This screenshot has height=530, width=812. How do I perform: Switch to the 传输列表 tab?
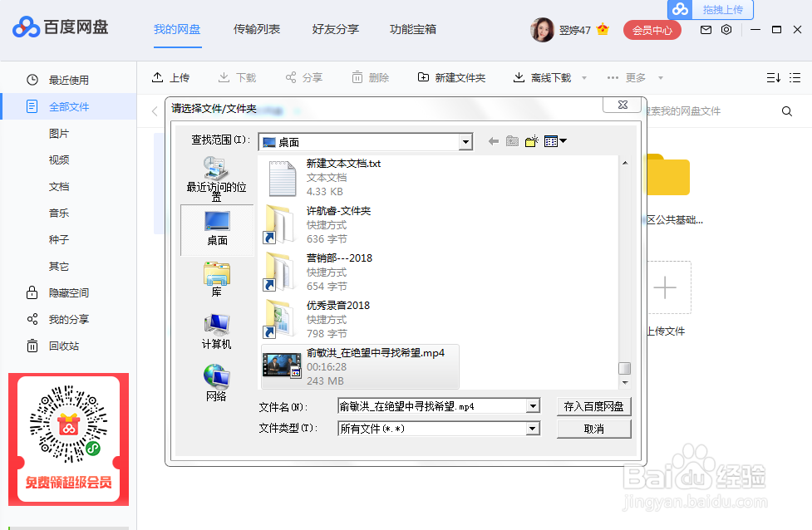pos(256,30)
